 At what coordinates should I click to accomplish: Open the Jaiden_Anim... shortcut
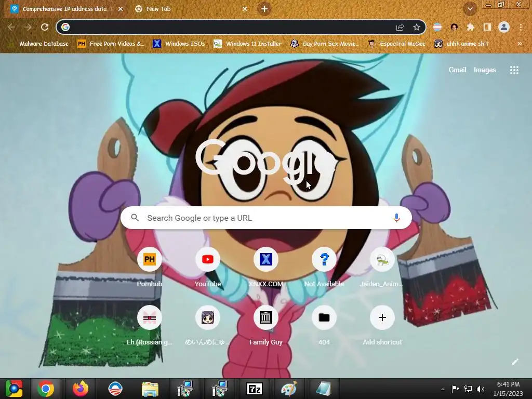pyautogui.click(x=382, y=268)
